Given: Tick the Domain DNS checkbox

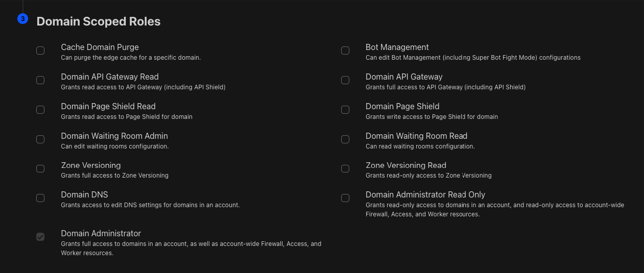Looking at the screenshot, I should pyautogui.click(x=40, y=198).
